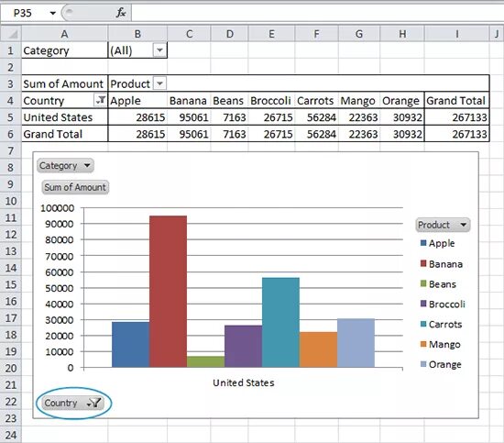
Task: Select column A header
Action: [x=64, y=34]
